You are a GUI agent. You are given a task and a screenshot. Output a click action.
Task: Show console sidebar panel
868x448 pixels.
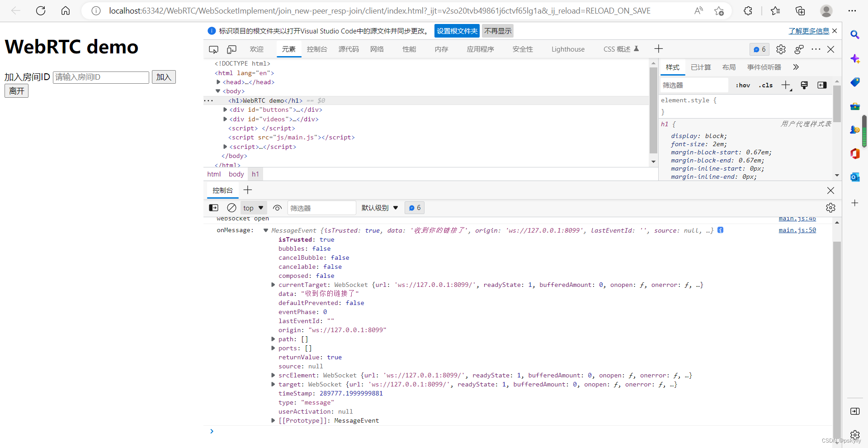[213, 208]
